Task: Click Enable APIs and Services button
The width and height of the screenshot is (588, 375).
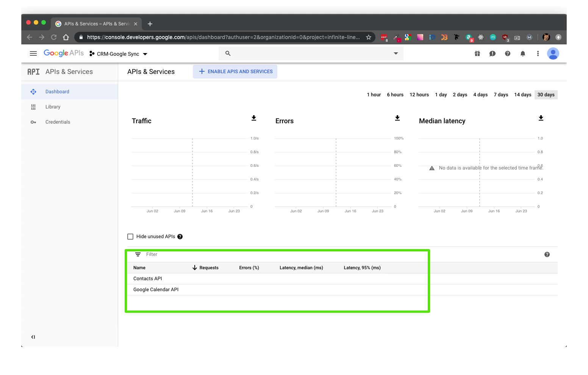Action: [x=235, y=72]
